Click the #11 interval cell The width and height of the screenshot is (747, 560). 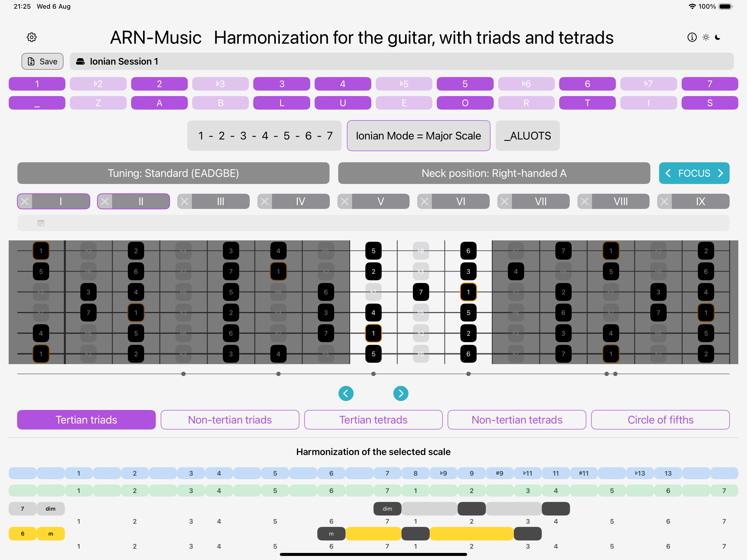pyautogui.click(x=584, y=473)
